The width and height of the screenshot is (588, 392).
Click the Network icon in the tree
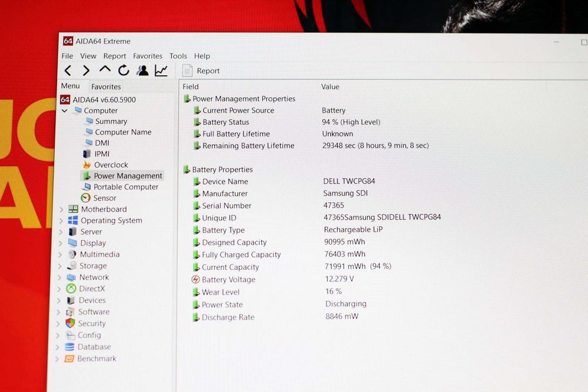click(71, 277)
